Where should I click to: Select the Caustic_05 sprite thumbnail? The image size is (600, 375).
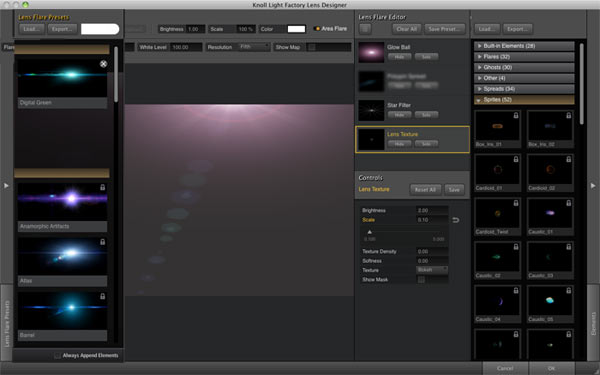click(550, 300)
